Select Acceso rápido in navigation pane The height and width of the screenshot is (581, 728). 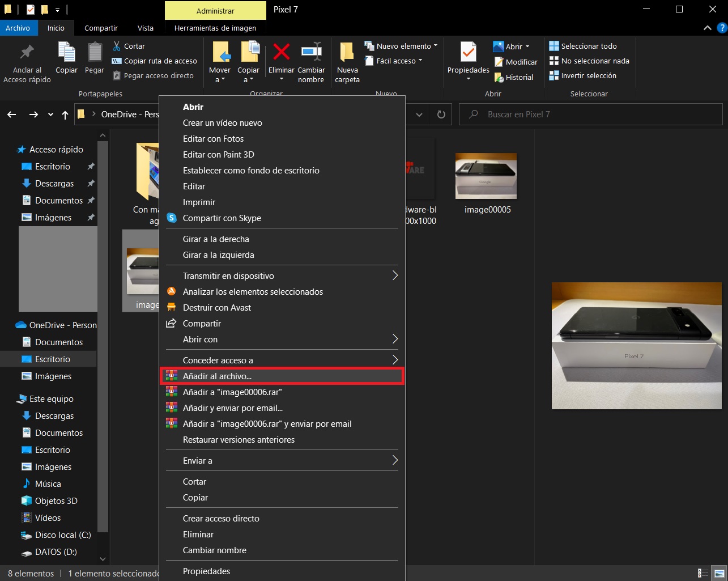[50, 149]
